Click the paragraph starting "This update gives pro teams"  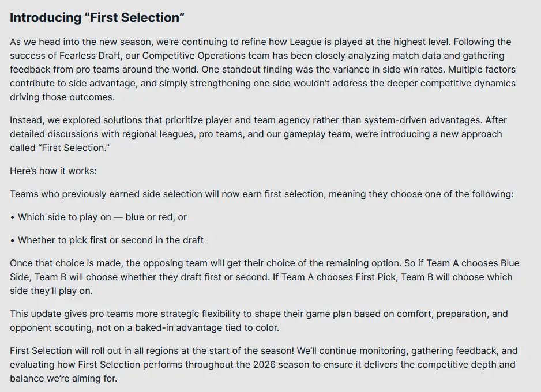point(258,322)
